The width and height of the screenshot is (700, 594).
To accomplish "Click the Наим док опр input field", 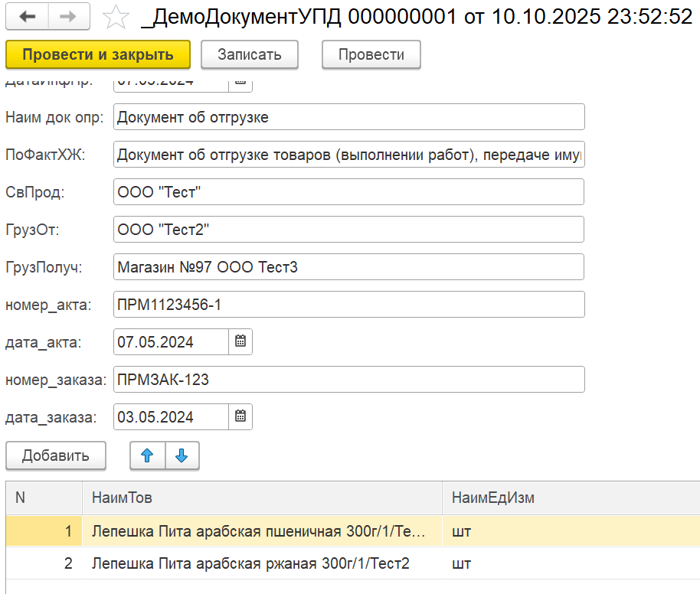I will coord(348,117).
